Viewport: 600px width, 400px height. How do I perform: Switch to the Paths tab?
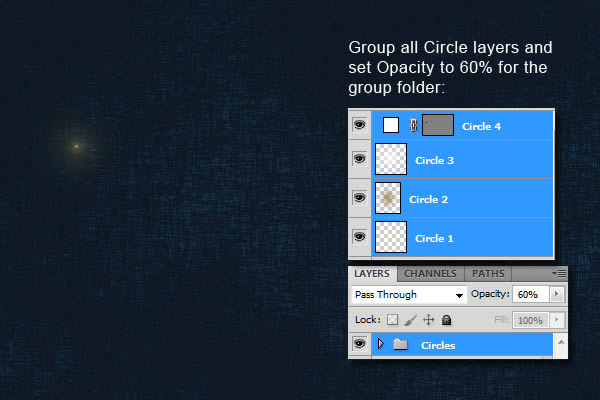tap(488, 273)
